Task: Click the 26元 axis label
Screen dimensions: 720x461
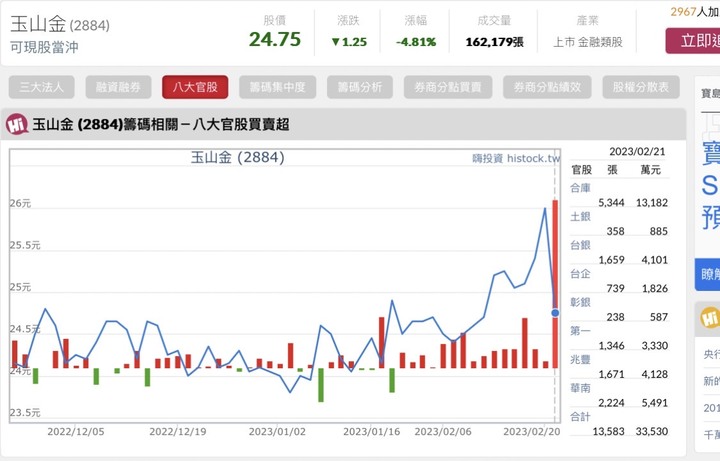Action: (20, 203)
